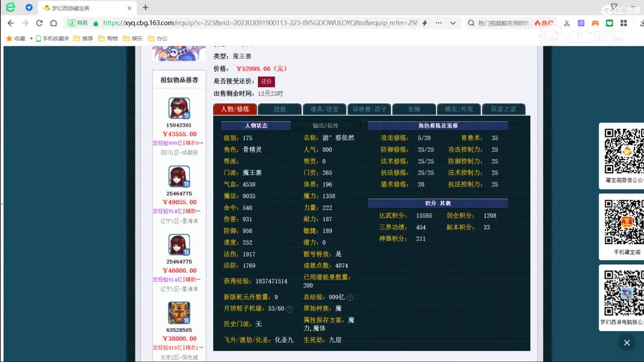Close the 梦幻西游藏宝阁 tab
This screenshot has height=362, width=644.
[129, 8]
